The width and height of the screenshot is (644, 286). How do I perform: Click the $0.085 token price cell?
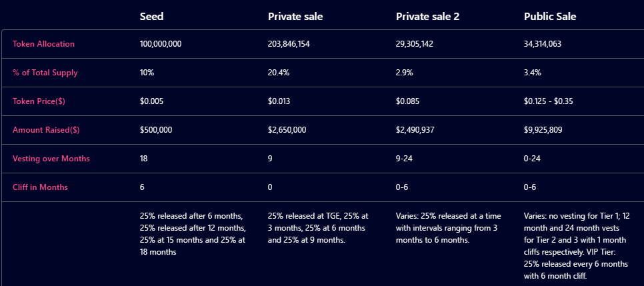coord(407,101)
